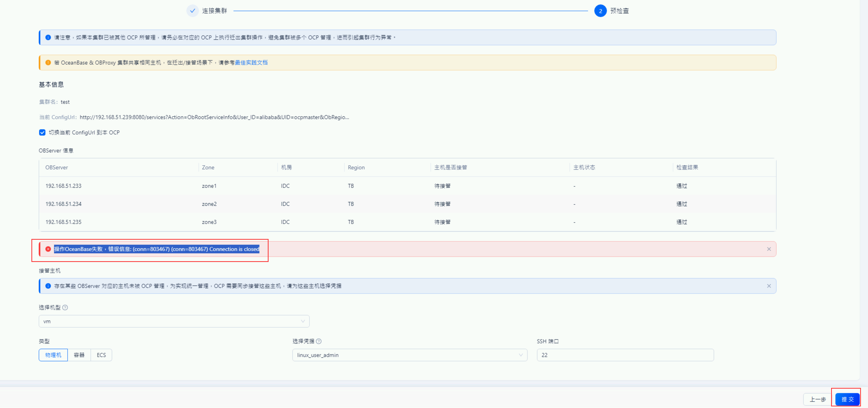This screenshot has width=868, height=408.
Task: Select 物理机 host type
Action: [x=53, y=355]
